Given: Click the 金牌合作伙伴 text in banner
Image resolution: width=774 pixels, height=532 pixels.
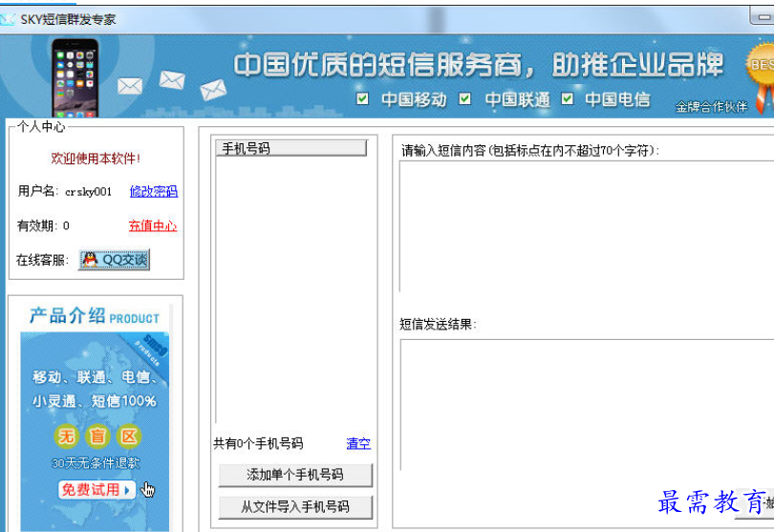Looking at the screenshot, I should point(711,107).
